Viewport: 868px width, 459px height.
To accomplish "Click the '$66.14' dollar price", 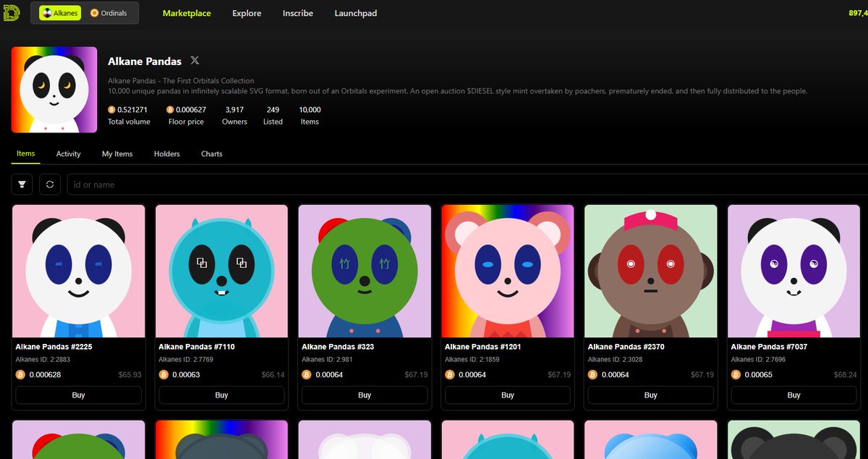I will click(x=273, y=375).
